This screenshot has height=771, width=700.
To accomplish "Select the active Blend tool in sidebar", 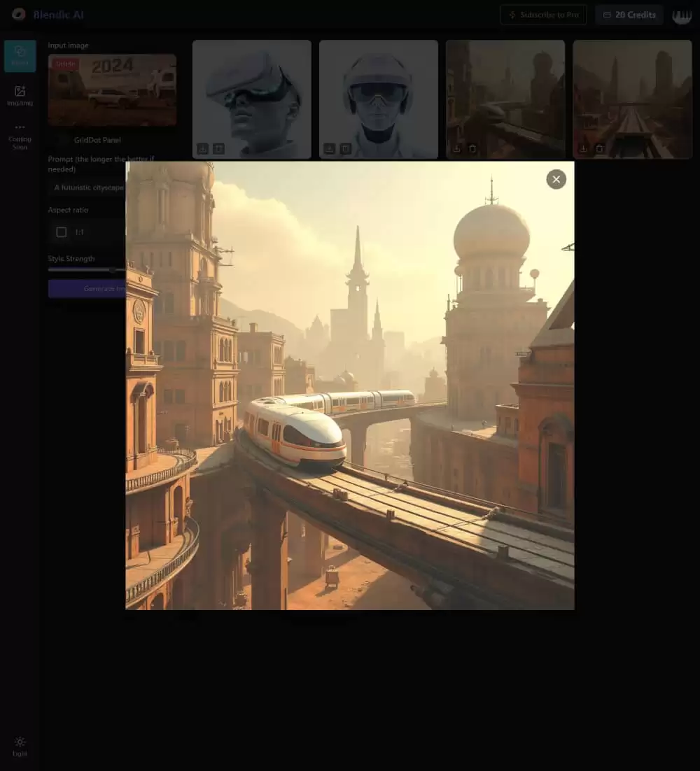I will pos(20,56).
